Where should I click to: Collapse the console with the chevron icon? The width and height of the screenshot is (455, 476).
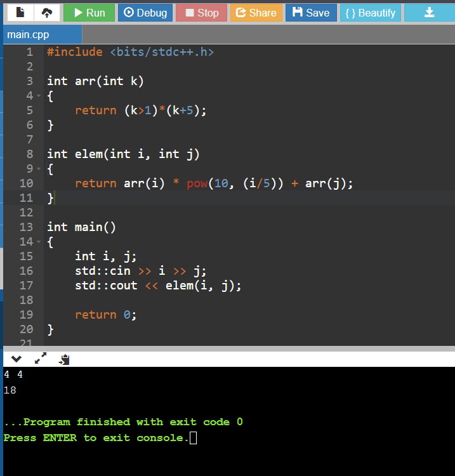16,359
